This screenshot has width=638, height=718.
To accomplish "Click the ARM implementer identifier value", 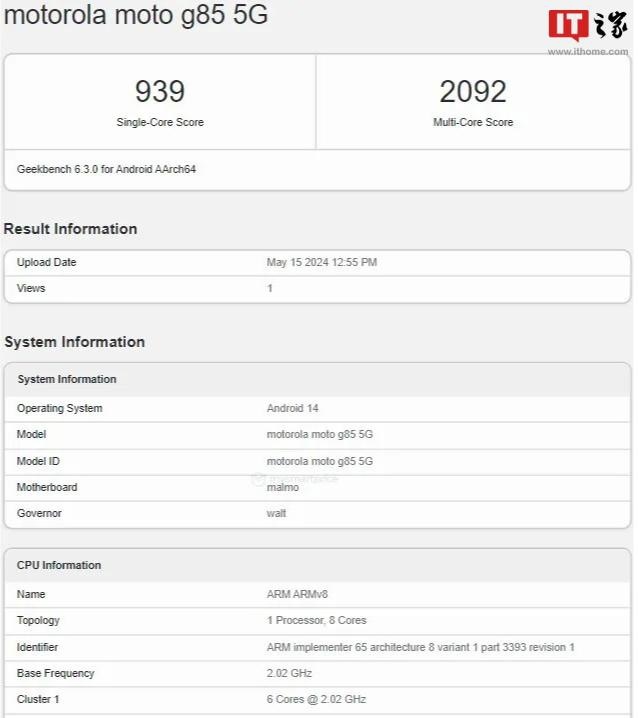I will tap(420, 647).
